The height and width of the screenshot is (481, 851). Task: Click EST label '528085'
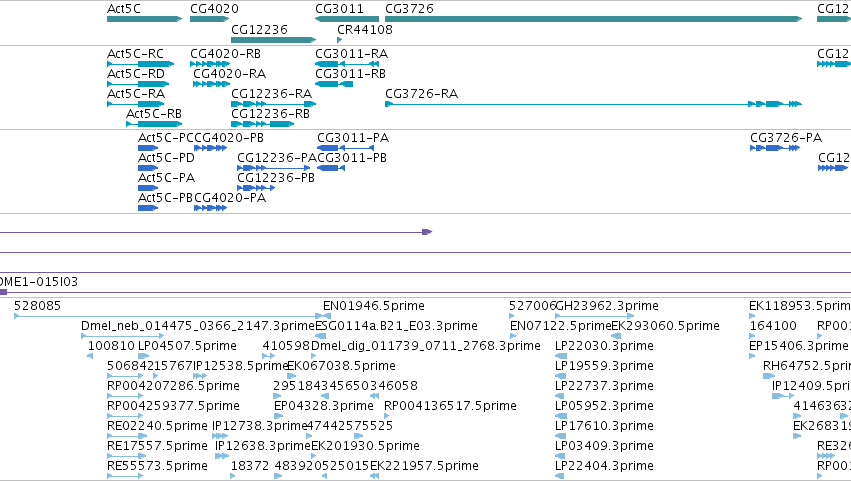[37, 306]
